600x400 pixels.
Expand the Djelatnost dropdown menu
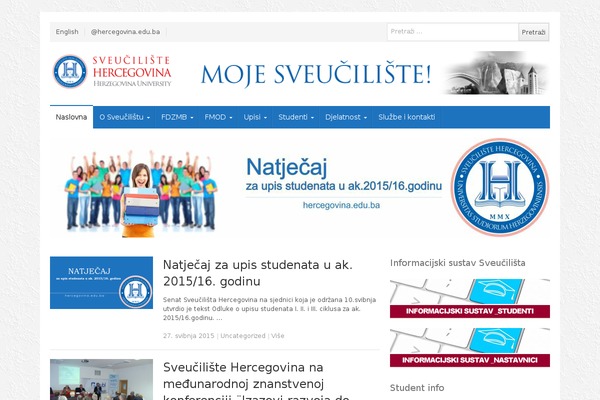coord(346,117)
